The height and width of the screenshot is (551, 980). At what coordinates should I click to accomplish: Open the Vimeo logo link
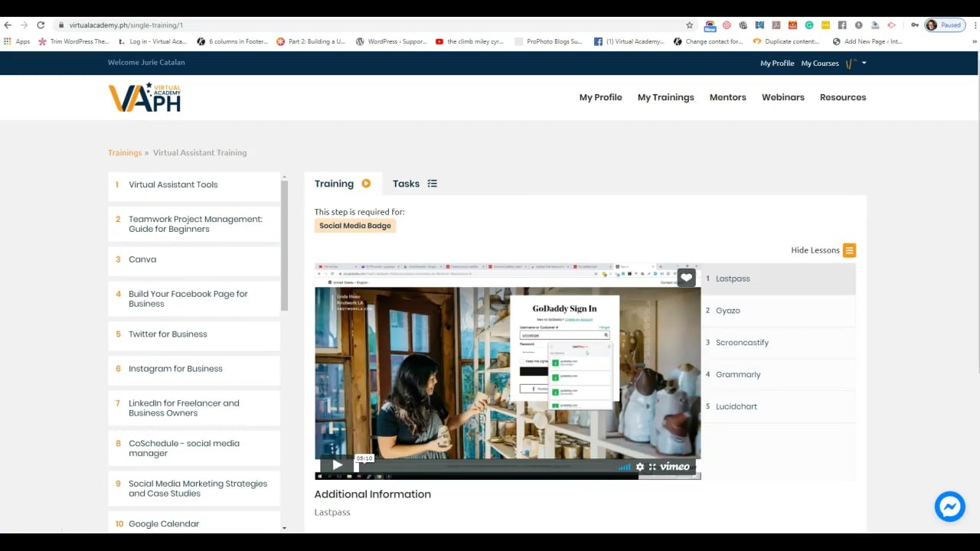(x=675, y=467)
